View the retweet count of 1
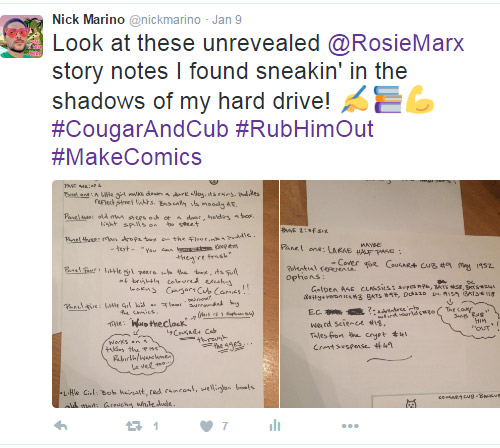This screenshot has width=500, height=448. [x=156, y=426]
